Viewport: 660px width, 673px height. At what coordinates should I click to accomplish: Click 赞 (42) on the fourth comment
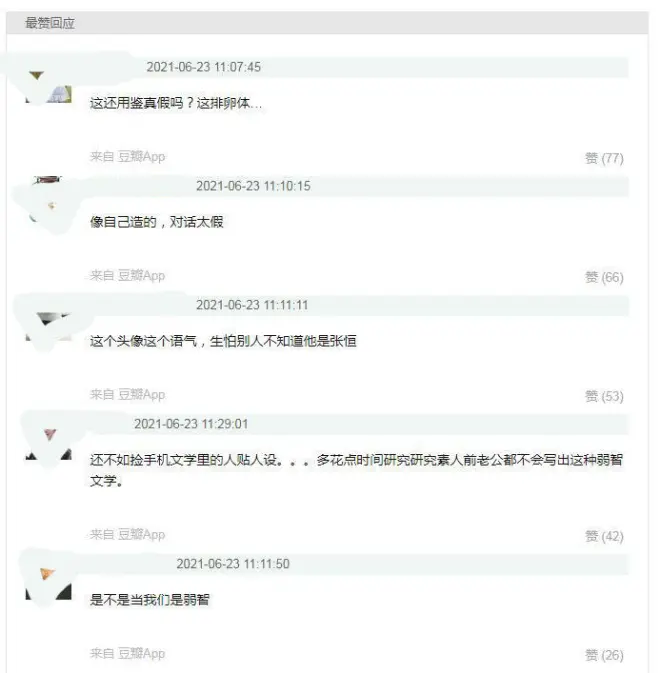click(604, 536)
